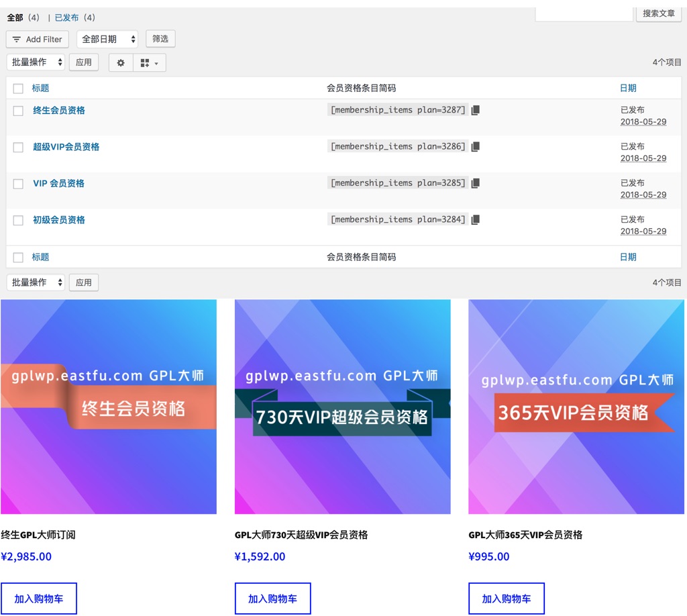Copy shortcode for plan=3284

point(476,219)
